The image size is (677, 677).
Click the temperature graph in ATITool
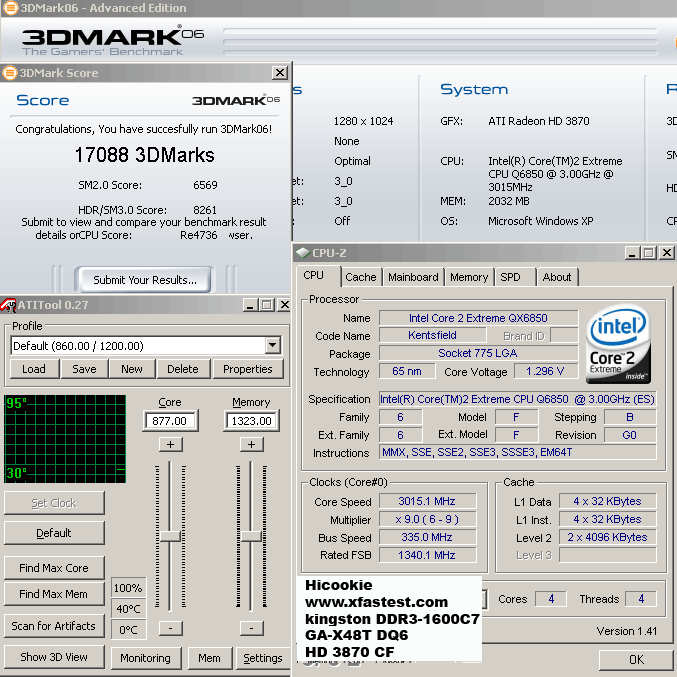[x=65, y=439]
